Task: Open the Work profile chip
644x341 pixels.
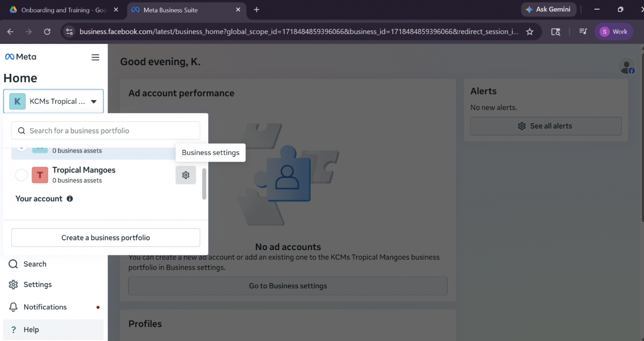Action: click(614, 32)
